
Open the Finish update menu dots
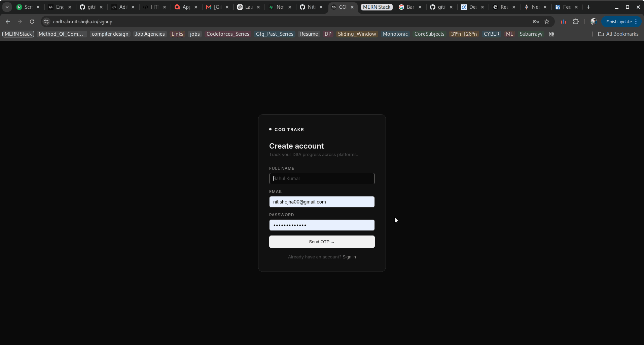[x=636, y=22]
